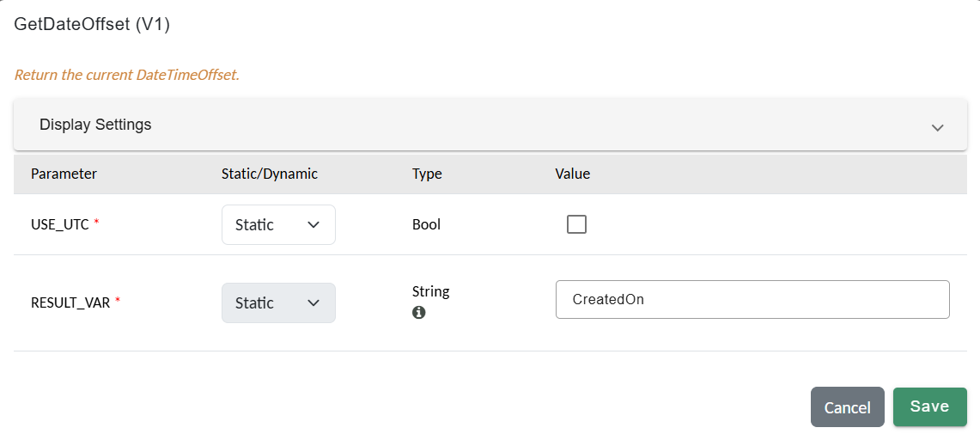980x440 pixels.
Task: Focus the CreatedOn value input field
Action: click(752, 300)
